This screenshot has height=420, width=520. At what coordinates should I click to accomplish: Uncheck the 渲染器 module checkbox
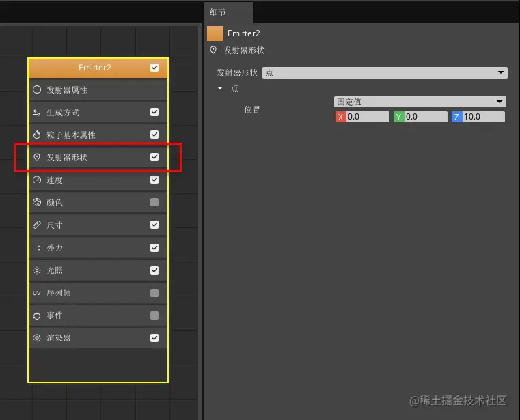[154, 338]
